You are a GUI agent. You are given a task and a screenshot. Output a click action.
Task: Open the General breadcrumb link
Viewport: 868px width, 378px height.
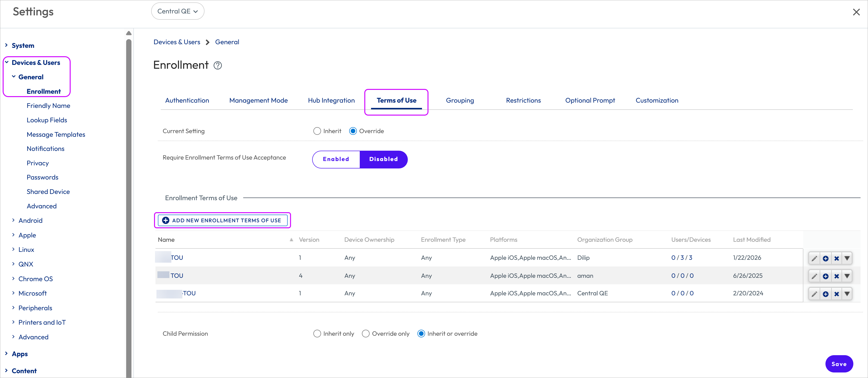[x=227, y=42]
